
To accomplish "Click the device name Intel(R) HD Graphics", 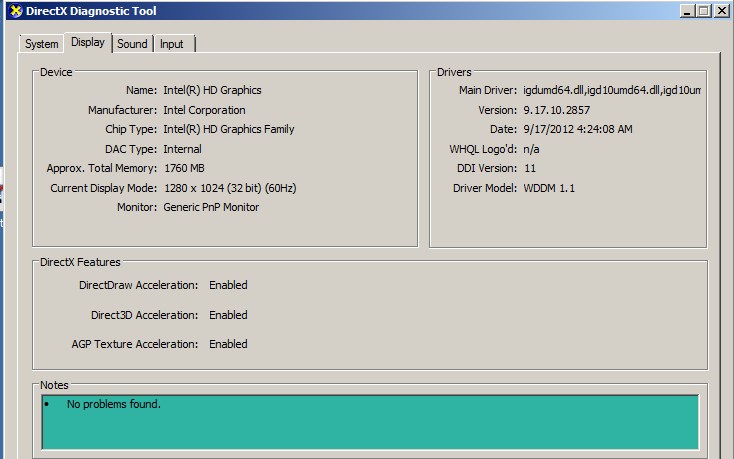I will (212, 90).
